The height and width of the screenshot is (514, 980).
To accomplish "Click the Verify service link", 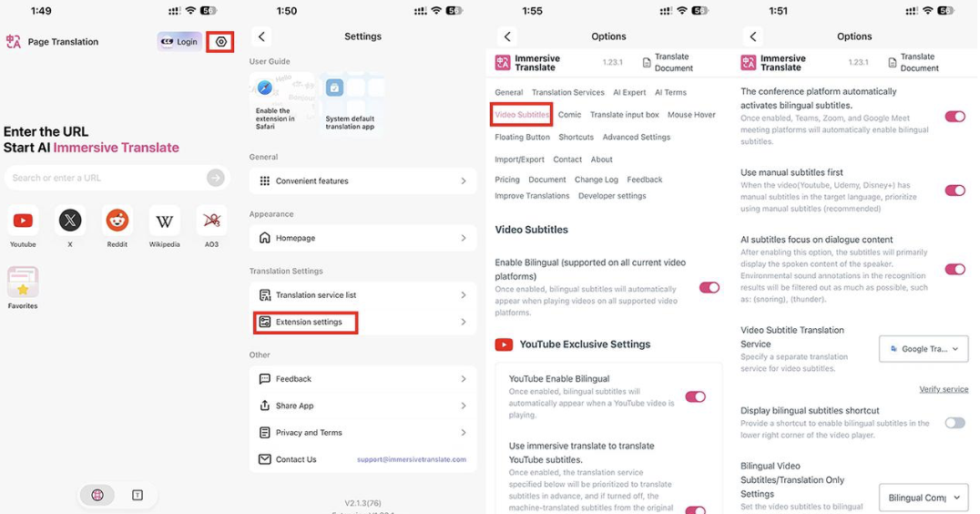I will [x=944, y=389].
